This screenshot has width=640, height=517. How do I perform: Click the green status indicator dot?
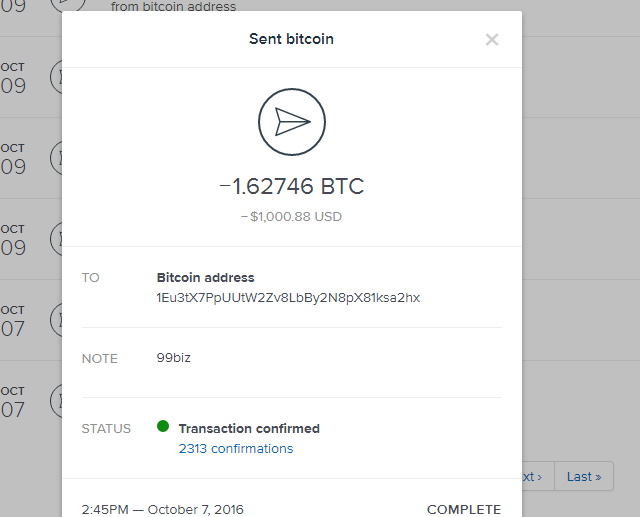pos(163,427)
